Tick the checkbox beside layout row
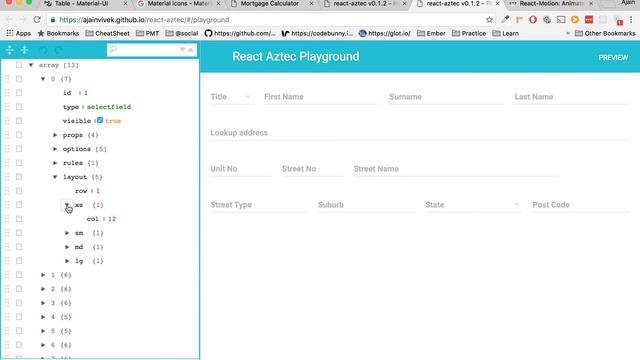Screen dimensions: 640x360 pos(19,177)
